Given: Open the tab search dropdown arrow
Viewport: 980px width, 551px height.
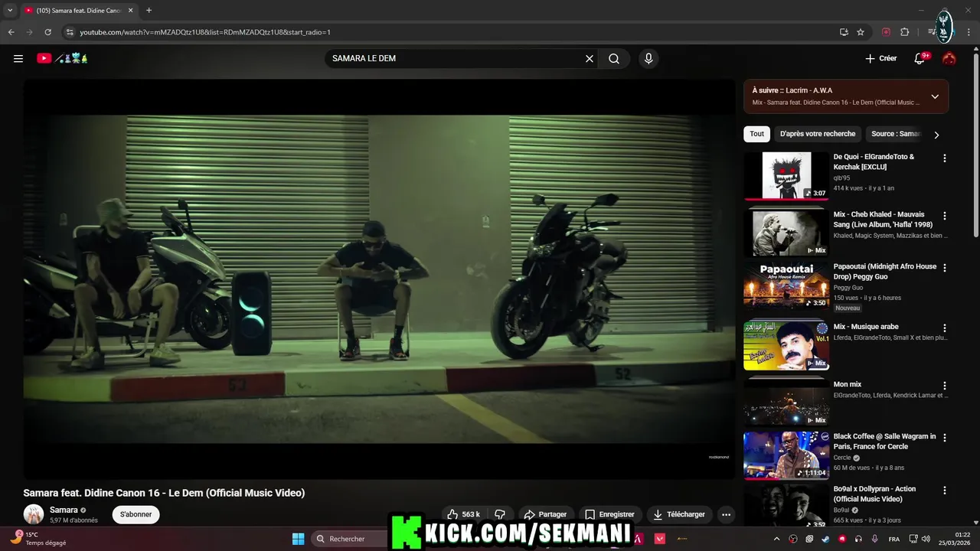Looking at the screenshot, I should tap(10, 11).
